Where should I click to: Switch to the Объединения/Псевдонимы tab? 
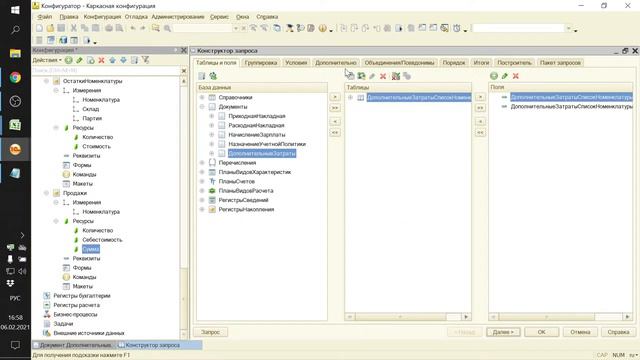pos(399,63)
